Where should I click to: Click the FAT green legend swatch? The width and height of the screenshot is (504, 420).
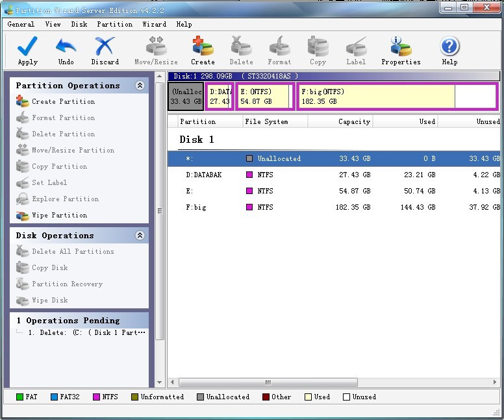click(19, 397)
